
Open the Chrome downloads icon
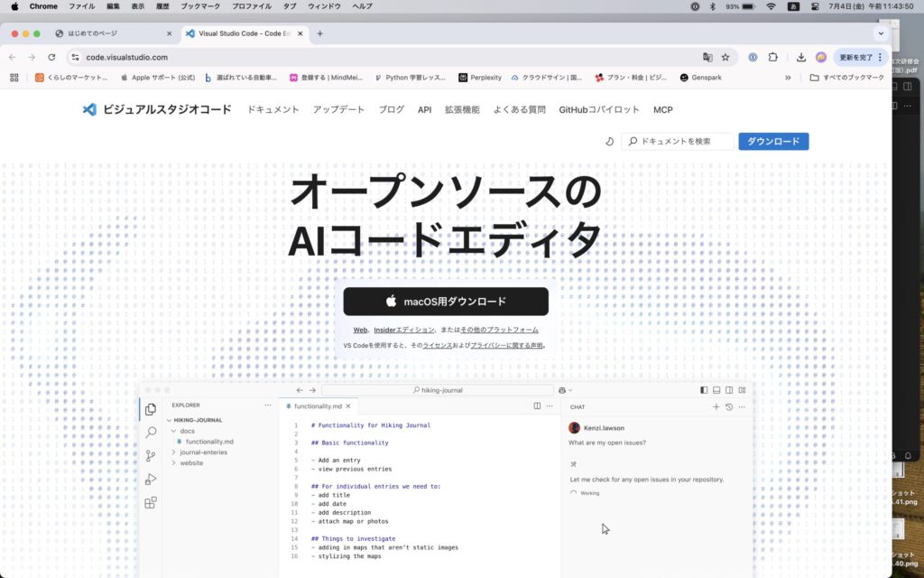[x=801, y=57]
